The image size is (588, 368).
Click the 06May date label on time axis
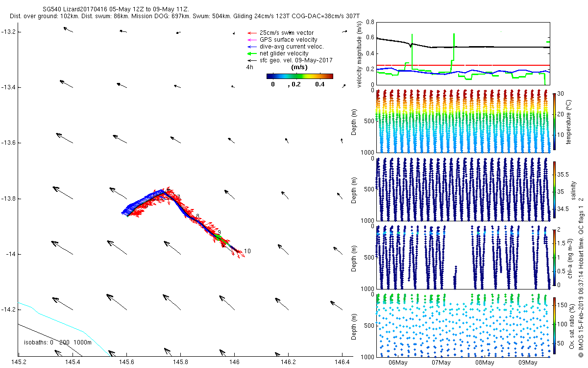(397, 363)
